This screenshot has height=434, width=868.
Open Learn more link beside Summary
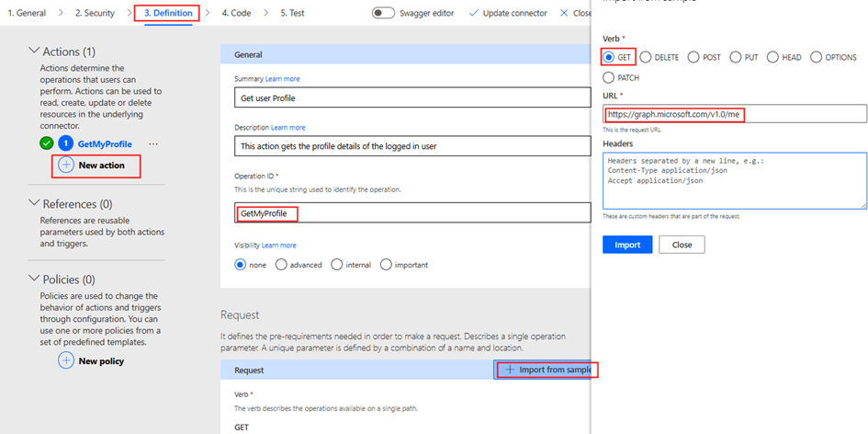[283, 79]
